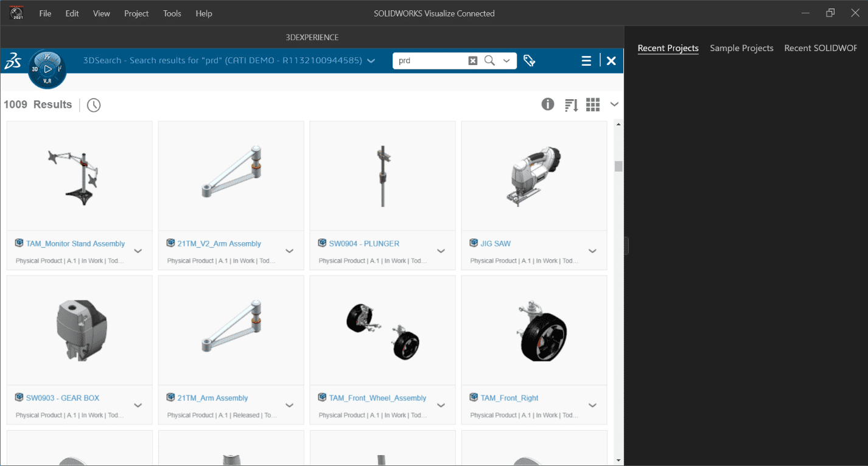Click product icon beside JIG SAW
868x466 pixels.
tap(474, 243)
